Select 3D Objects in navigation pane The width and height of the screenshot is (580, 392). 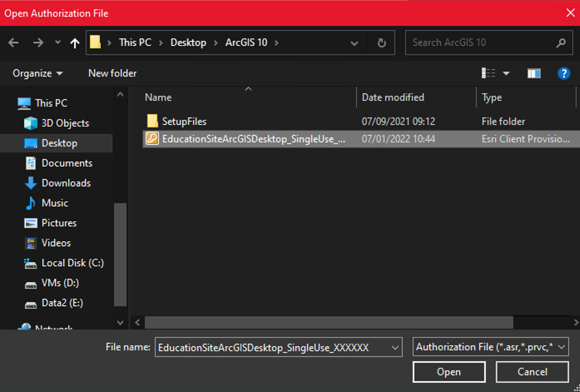tap(65, 123)
